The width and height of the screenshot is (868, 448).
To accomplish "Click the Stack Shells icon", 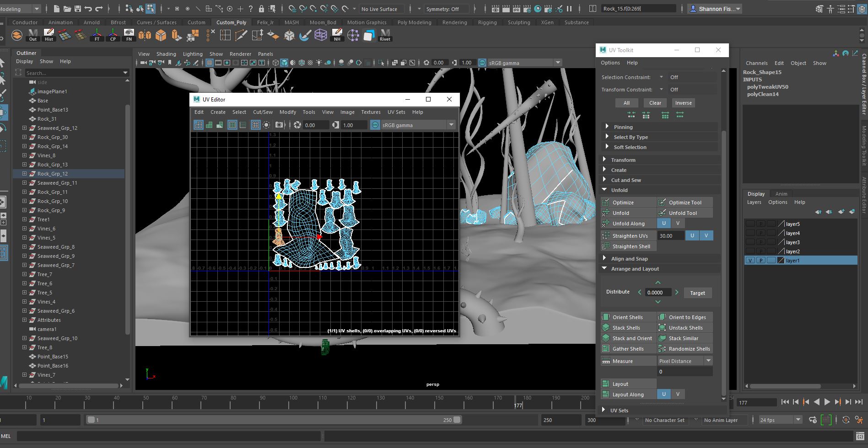I will (606, 327).
